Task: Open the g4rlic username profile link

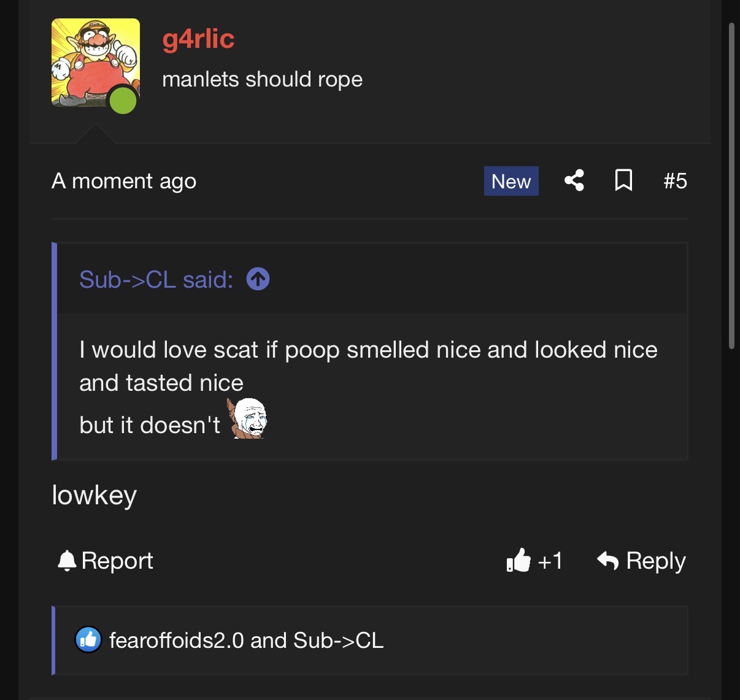Action: click(x=198, y=39)
